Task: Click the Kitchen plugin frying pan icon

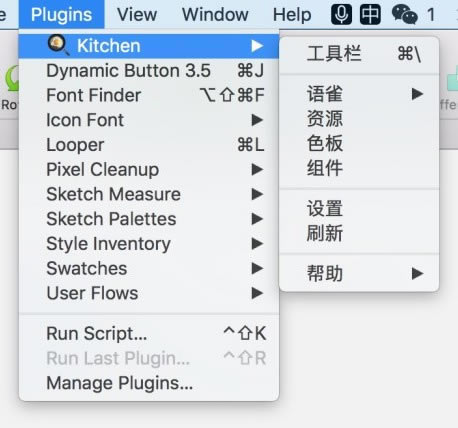Action: tap(58, 45)
